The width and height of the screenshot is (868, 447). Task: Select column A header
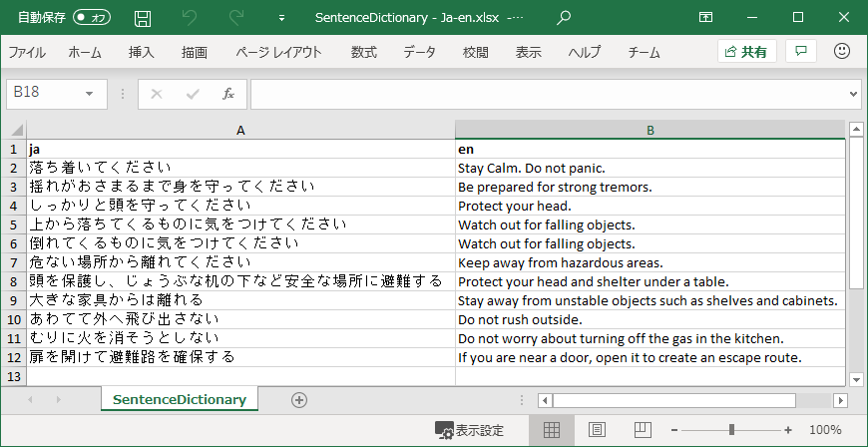[x=240, y=130]
